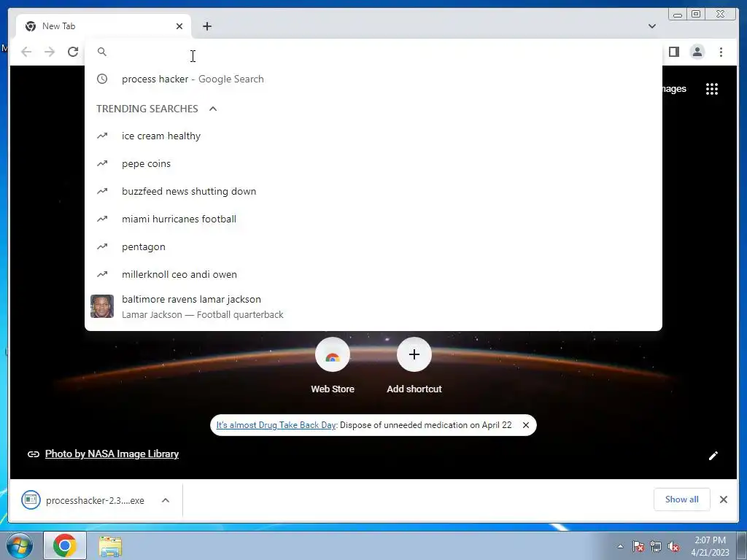This screenshot has height=560, width=747.
Task: Open the tab search dropdown arrow
Action: coord(651,26)
